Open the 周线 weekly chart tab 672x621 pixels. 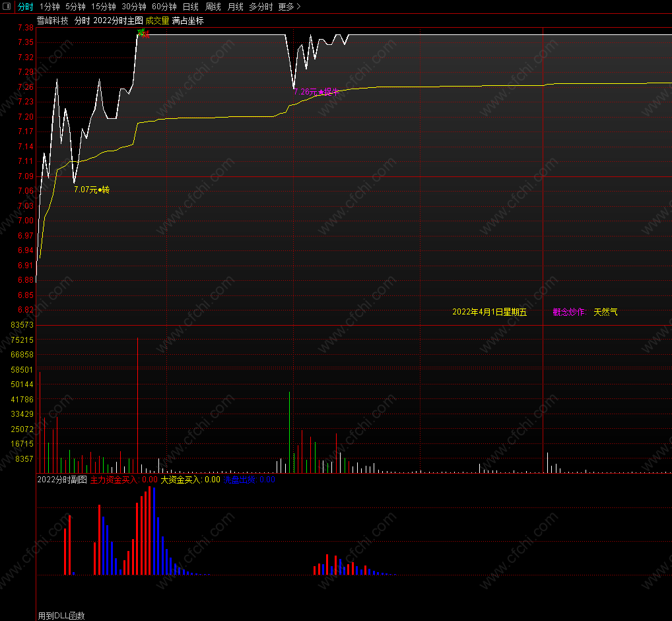pyautogui.click(x=213, y=7)
